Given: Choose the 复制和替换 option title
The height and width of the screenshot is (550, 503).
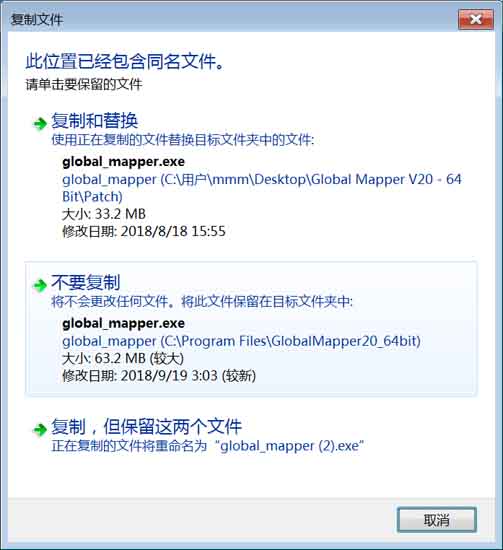Looking at the screenshot, I should (x=95, y=121).
